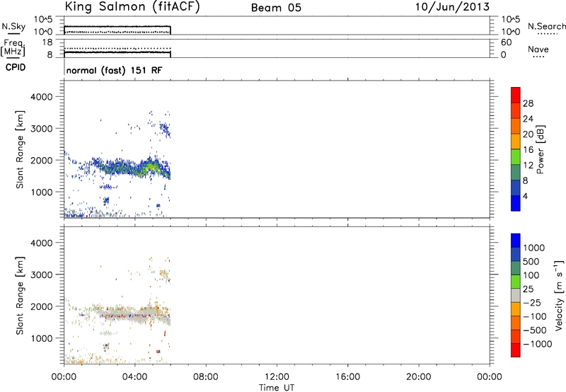Click the date 10/Jun/2013

(452, 7)
